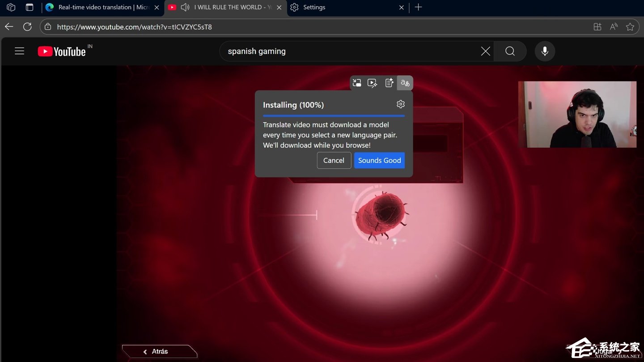
Task: Open translation settings via the gear icon
Action: click(400, 104)
